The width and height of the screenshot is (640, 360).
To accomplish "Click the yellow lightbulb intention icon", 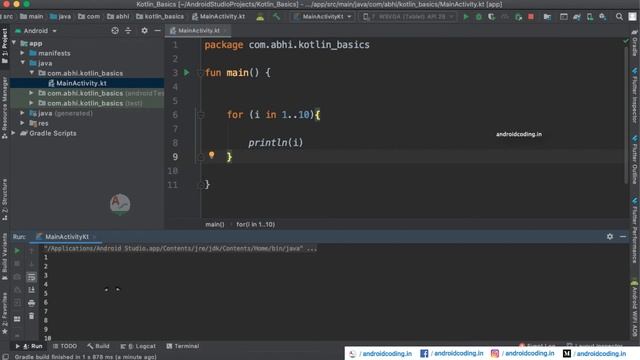I will (x=211, y=155).
